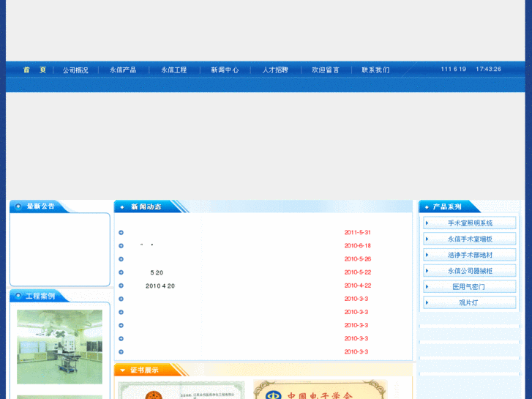
Task: Open 永信手术室墙板 product category
Action: pyautogui.click(x=470, y=239)
